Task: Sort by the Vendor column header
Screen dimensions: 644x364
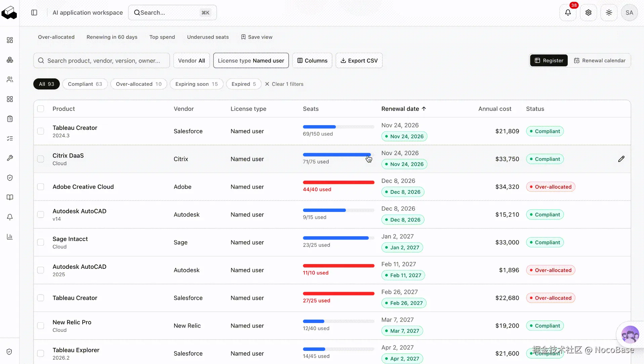Action: pos(184,109)
